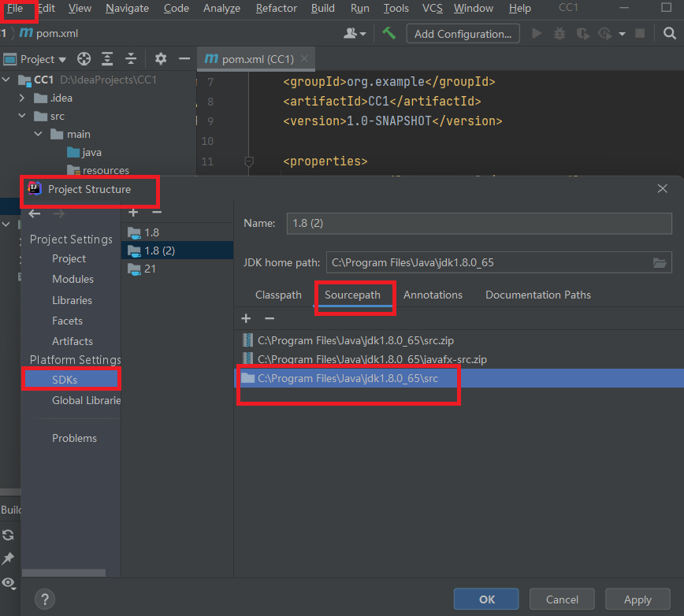684x616 pixels.
Task: Click Add Configuration button
Action: click(x=463, y=34)
